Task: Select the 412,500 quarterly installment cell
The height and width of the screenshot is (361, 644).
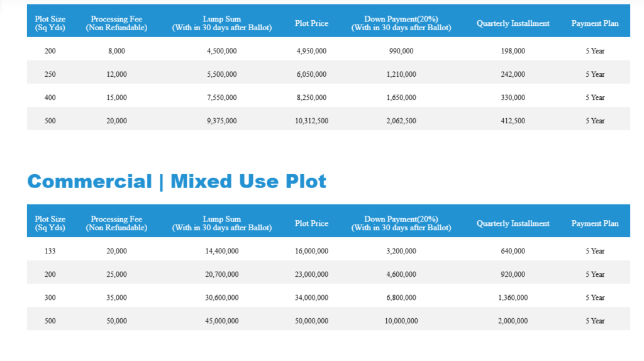Action: 513,121
